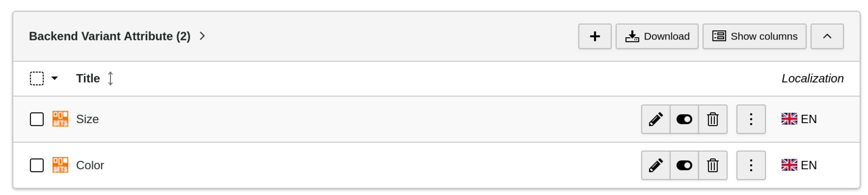
Task: Select all rows via the header checkbox
Action: [x=36, y=78]
